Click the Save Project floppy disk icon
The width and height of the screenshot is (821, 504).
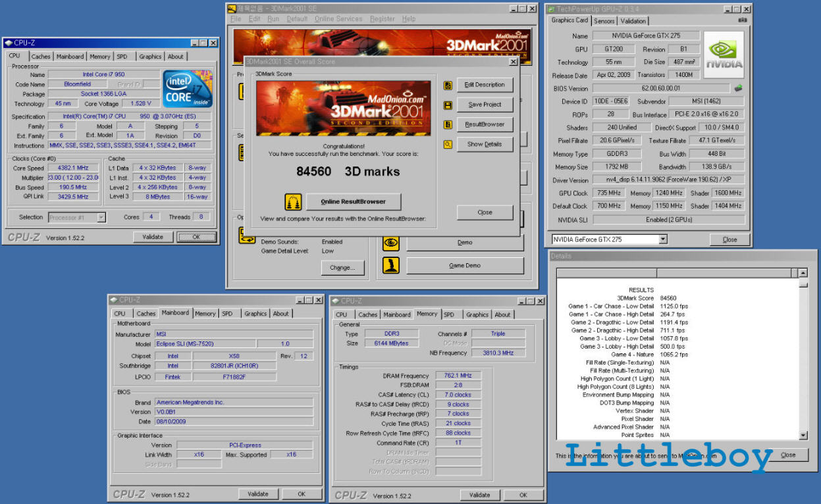pyautogui.click(x=448, y=105)
